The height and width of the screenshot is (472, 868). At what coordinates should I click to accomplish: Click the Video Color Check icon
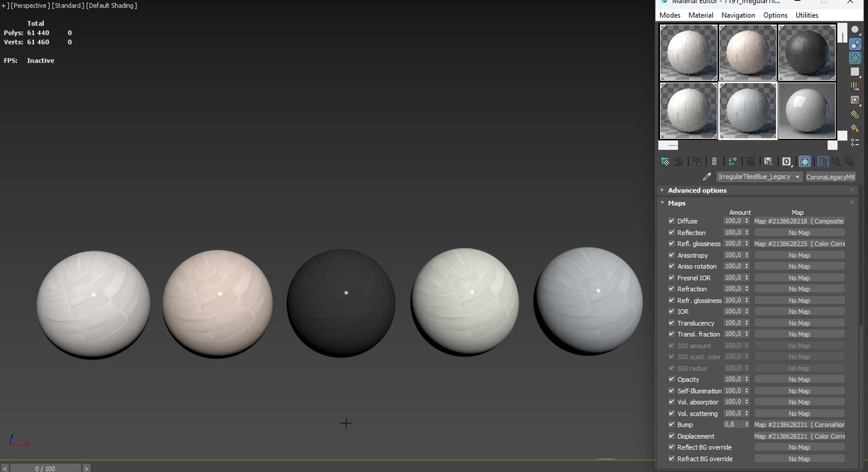(x=855, y=86)
